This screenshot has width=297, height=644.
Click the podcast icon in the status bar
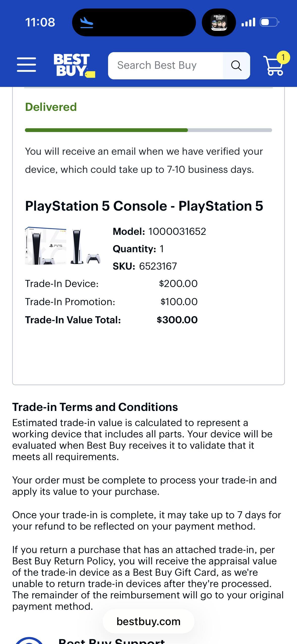(x=219, y=22)
